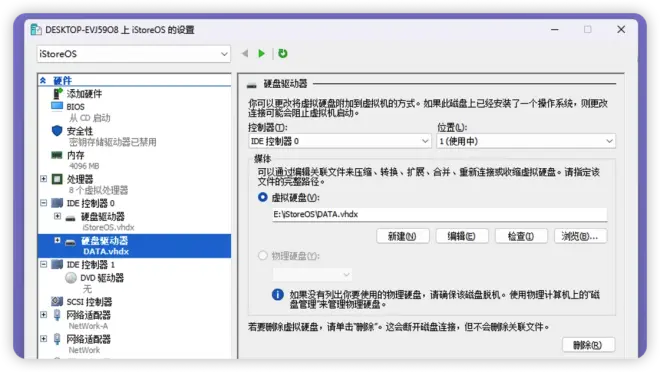
Task: Select the SCSI 控制器 item
Action: (x=89, y=302)
